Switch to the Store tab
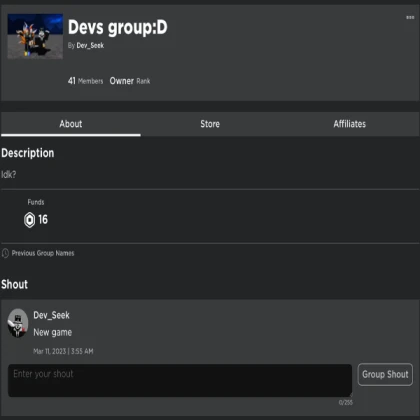This screenshot has width=420, height=420. click(x=210, y=124)
